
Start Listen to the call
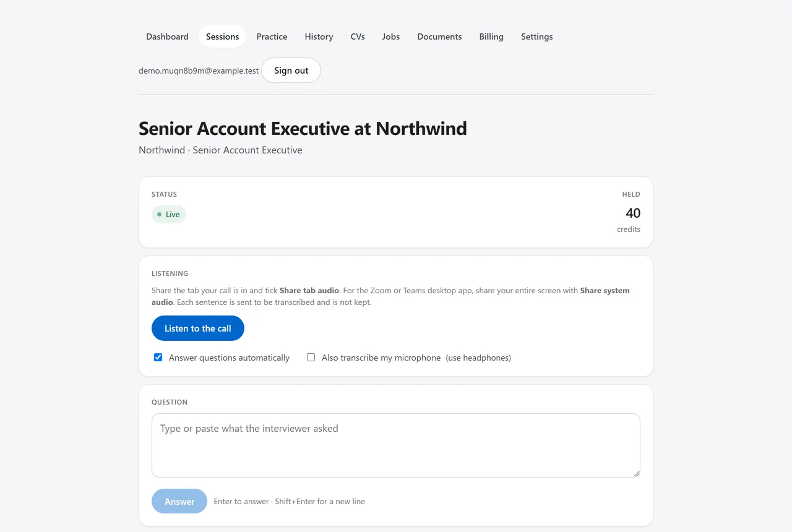(x=198, y=328)
